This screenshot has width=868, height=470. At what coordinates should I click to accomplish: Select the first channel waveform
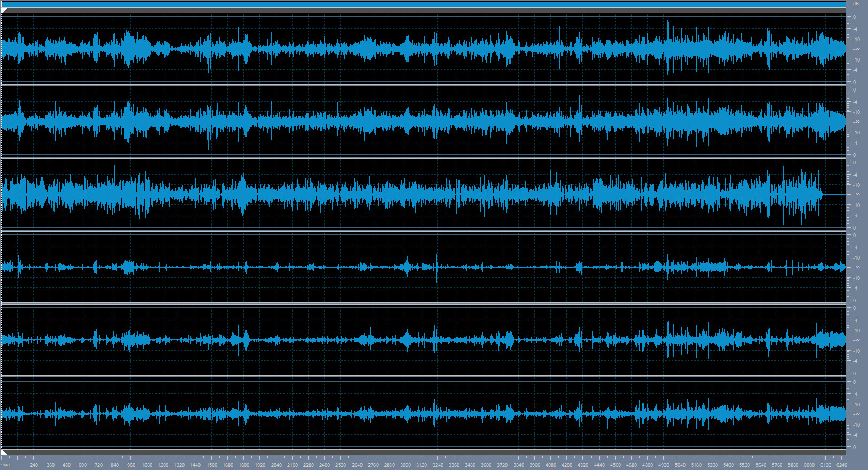click(424, 49)
